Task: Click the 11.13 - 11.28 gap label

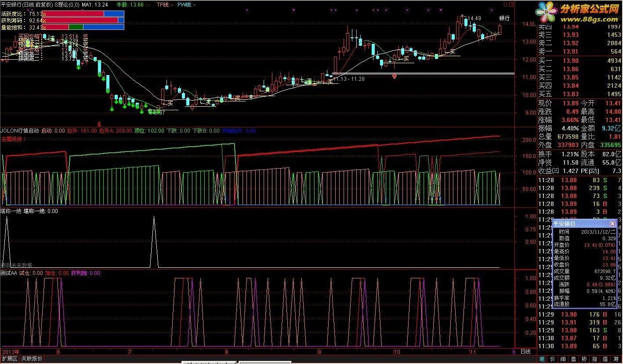Action: [x=349, y=79]
